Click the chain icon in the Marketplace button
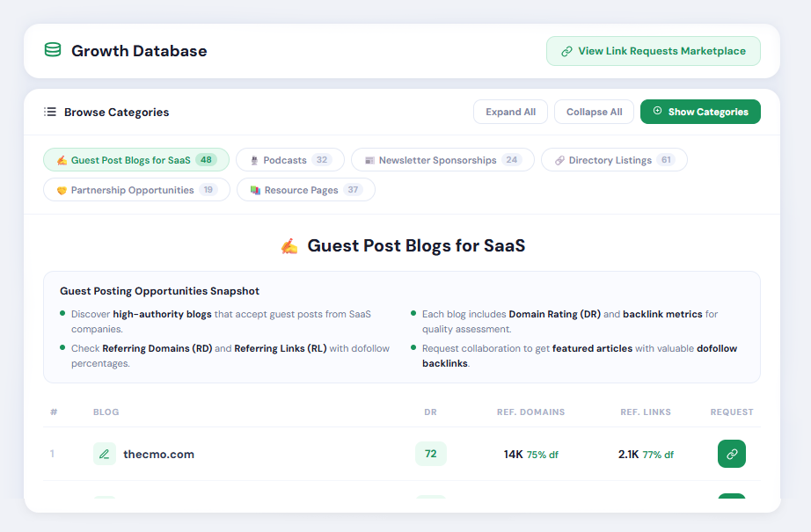811x532 pixels. tap(566, 51)
